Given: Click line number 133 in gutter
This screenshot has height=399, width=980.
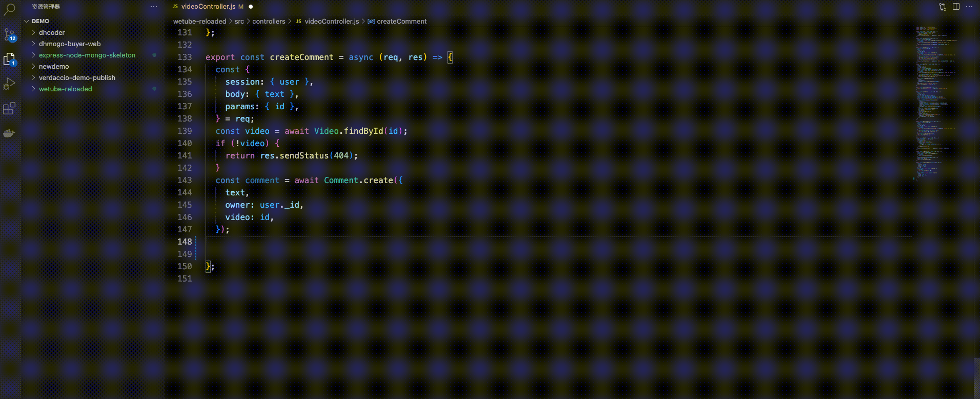Looking at the screenshot, I should [185, 57].
